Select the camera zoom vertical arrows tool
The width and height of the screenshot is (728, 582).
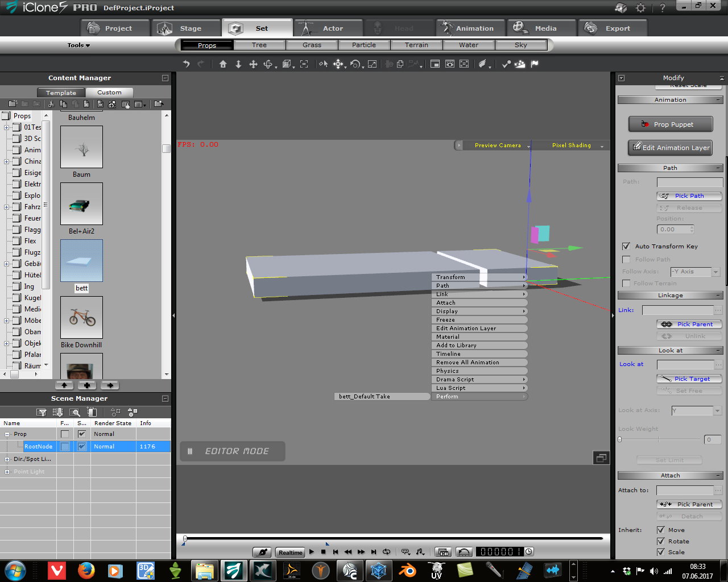tap(238, 64)
